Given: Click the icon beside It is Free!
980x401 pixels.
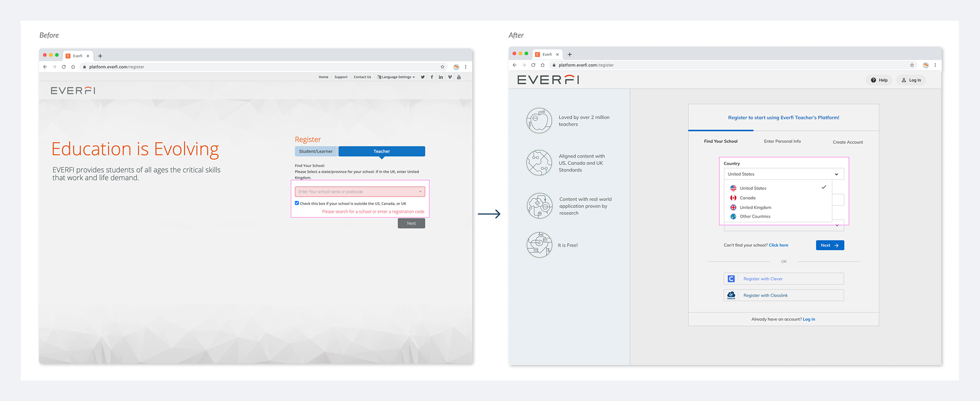Looking at the screenshot, I should pos(540,245).
